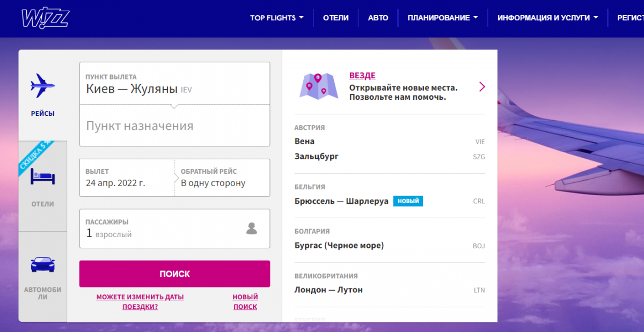
Task: Click the БЕЛЬГИЯ country heading
Action: pyautogui.click(x=310, y=187)
